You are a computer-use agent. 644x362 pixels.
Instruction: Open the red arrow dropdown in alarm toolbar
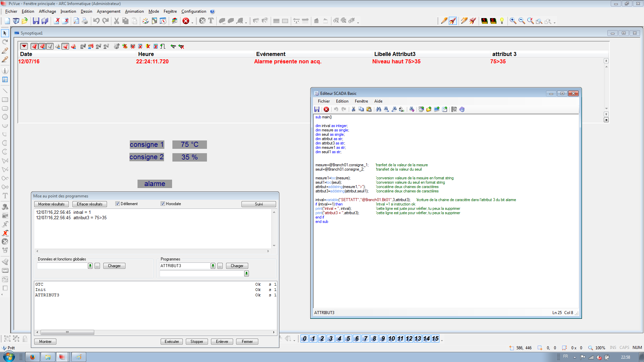point(24,46)
